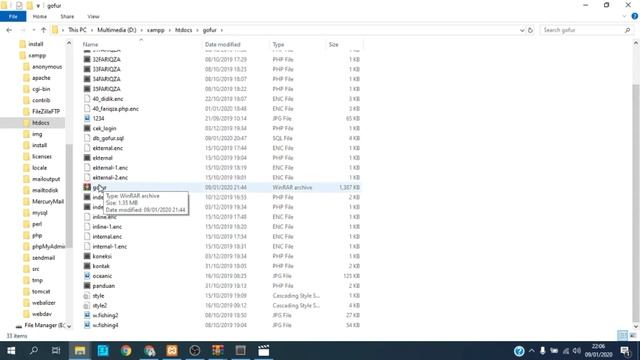Open recent locations dropdown beside navigation arrows
Viewport: 640px width, 360px height.
pos(33,30)
